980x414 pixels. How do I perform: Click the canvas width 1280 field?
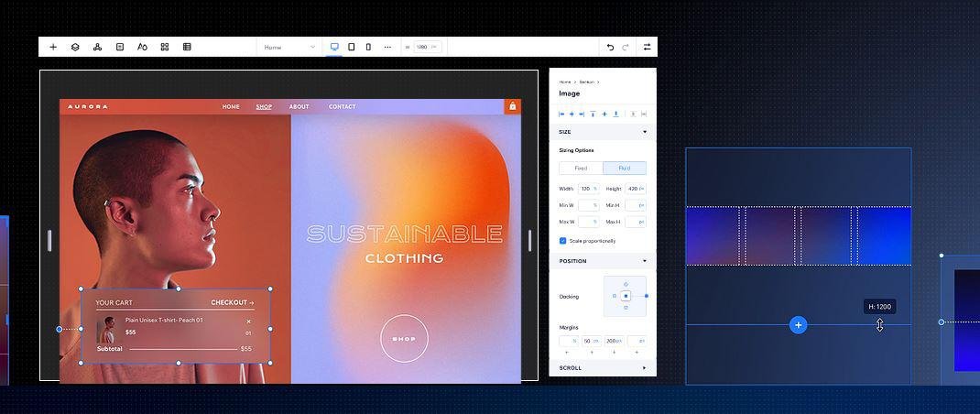pos(428,47)
